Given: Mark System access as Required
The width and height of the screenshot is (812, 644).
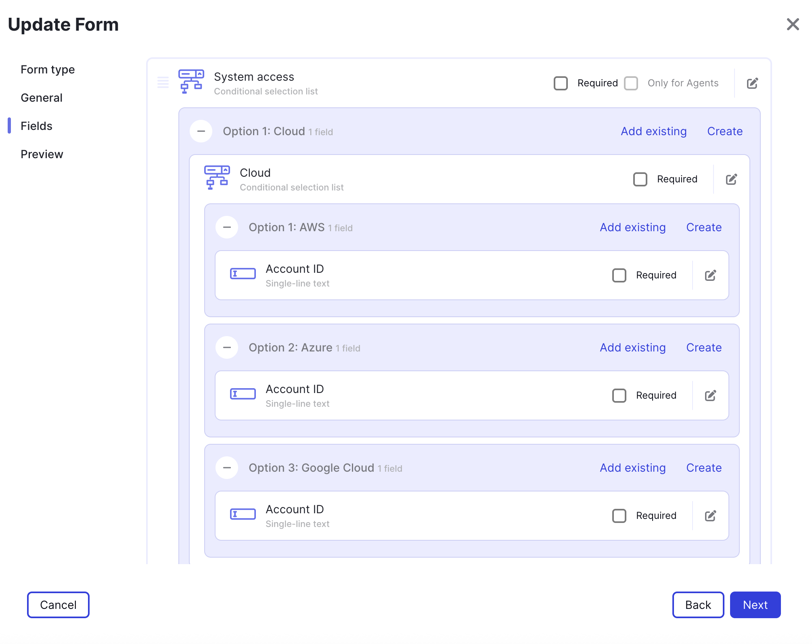Looking at the screenshot, I should (x=561, y=83).
